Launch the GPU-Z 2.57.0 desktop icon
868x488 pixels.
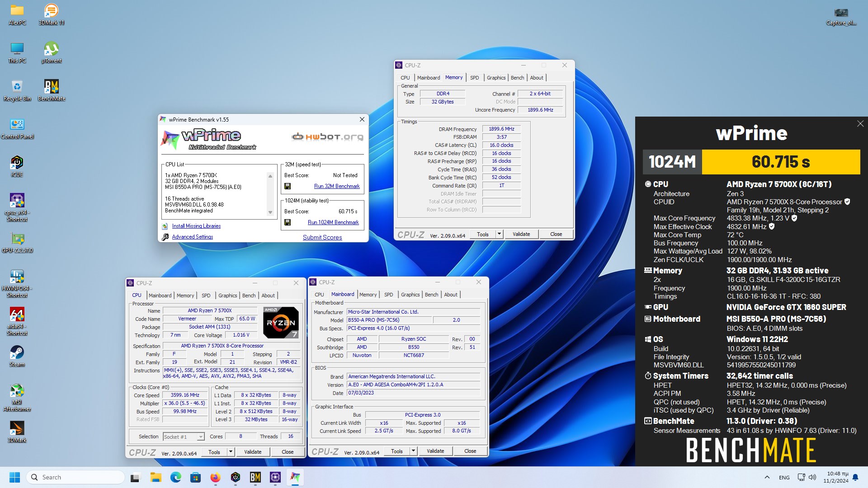(x=17, y=242)
